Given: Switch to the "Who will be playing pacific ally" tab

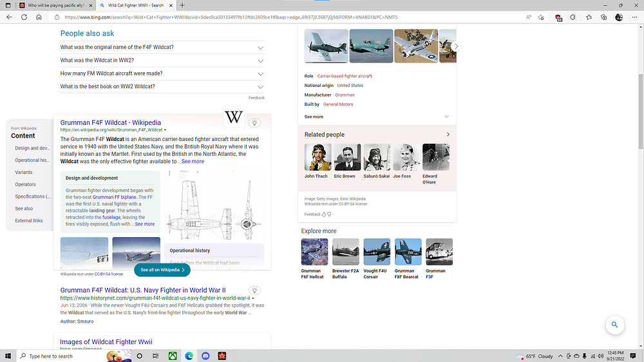Looking at the screenshot, I should 55,5.
